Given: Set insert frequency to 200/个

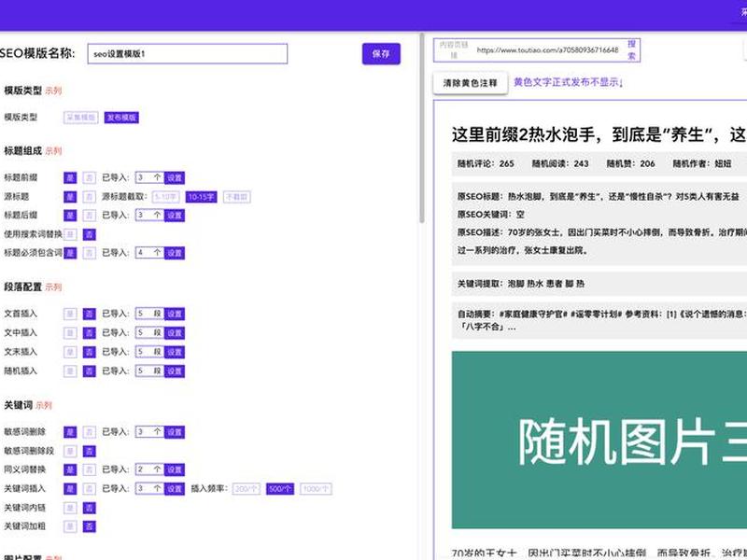Looking at the screenshot, I should (x=247, y=488).
